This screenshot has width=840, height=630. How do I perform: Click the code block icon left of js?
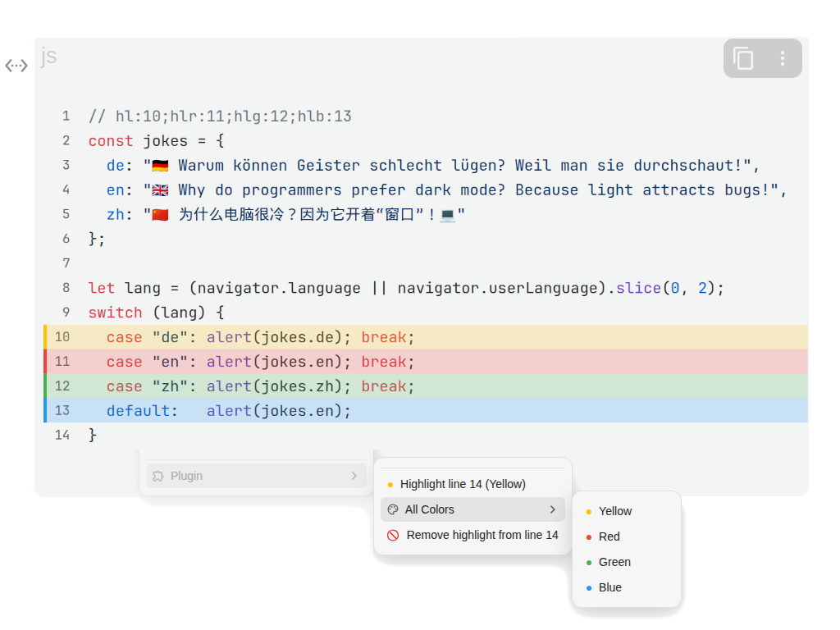coord(16,66)
